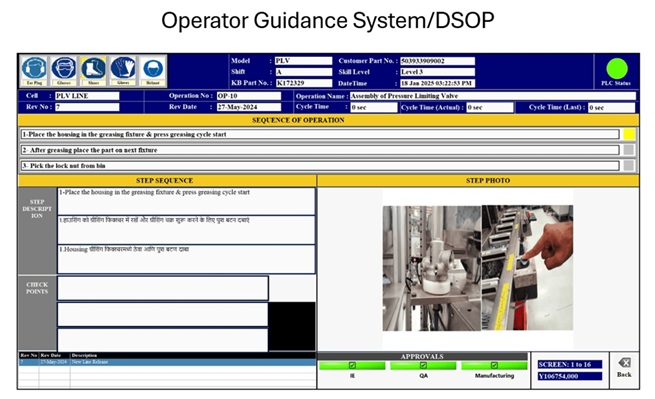Toggle the IE approval checkbox
The width and height of the screenshot is (655, 399).
tap(352, 366)
